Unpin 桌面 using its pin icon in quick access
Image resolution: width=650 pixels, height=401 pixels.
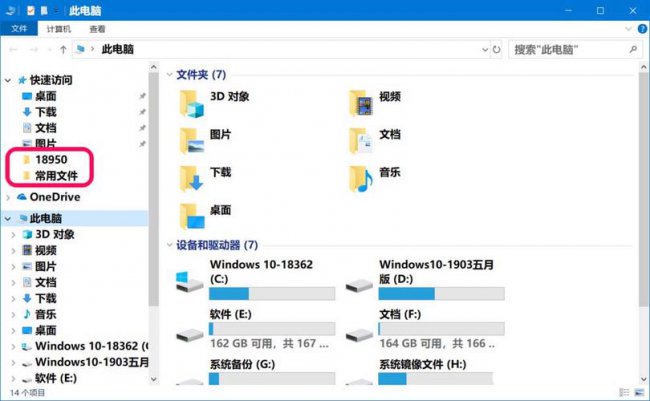[142, 96]
